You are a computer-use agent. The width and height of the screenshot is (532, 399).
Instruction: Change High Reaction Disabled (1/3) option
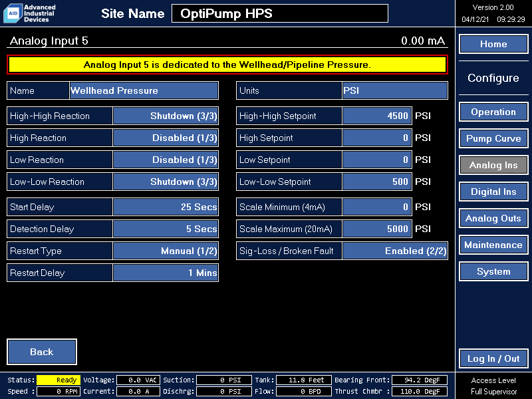(x=166, y=138)
